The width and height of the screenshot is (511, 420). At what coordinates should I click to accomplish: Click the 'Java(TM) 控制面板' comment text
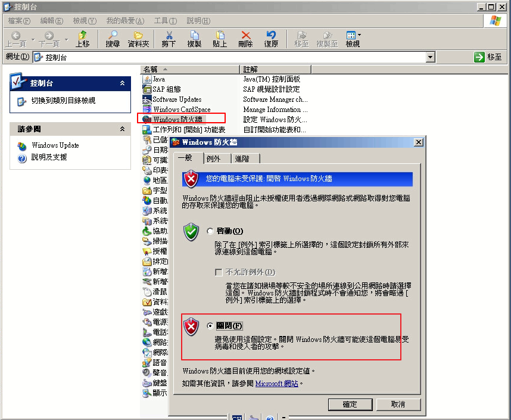pos(272,79)
